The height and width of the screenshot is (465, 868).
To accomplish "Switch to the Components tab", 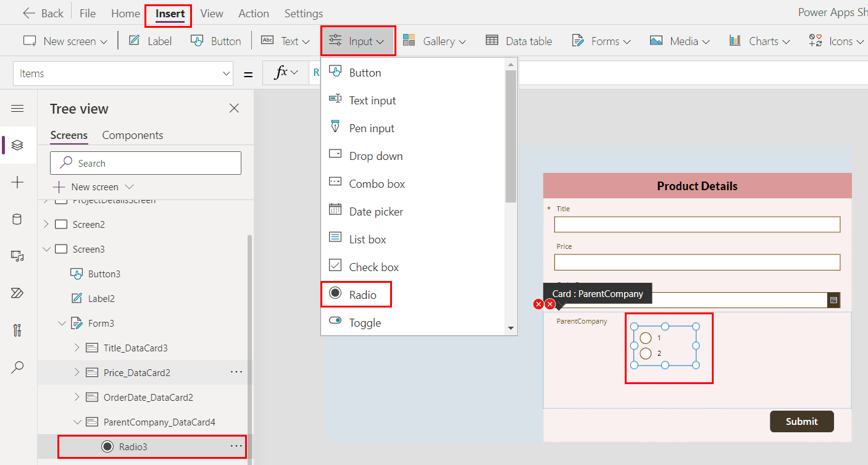I will coord(133,135).
